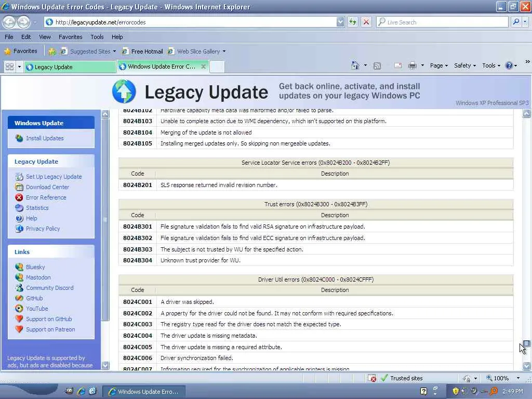Click the pop-up blocker status bar icon
The image size is (532, 399).
click(x=372, y=378)
